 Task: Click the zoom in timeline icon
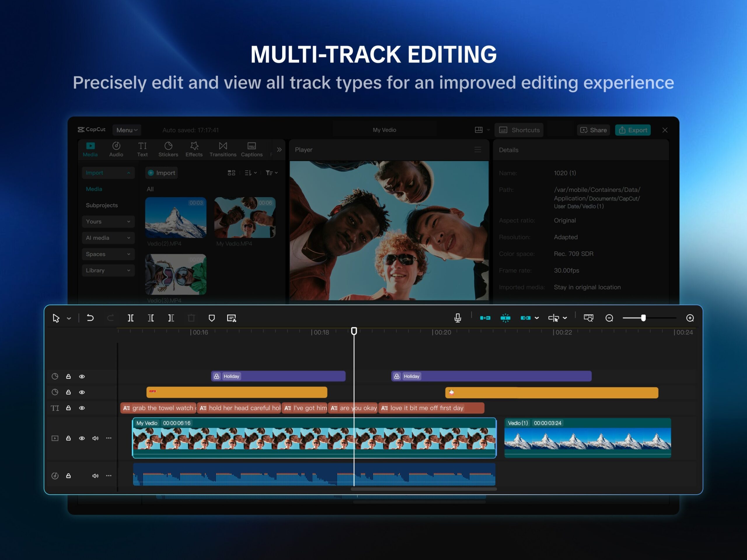[690, 318]
